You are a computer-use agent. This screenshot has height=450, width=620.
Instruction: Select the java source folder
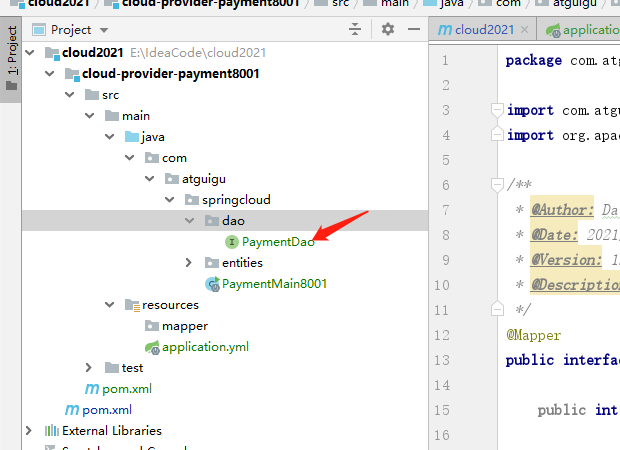pyautogui.click(x=153, y=137)
